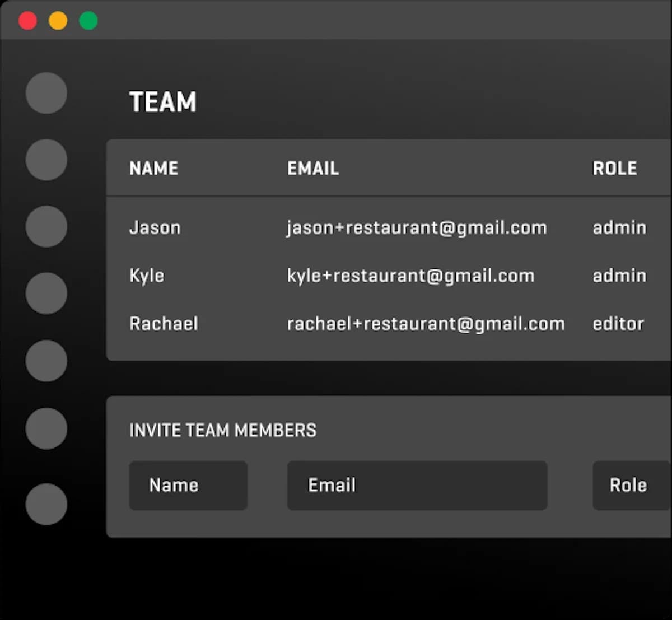This screenshot has width=672, height=620.
Task: Select the name cell Jason
Action: (155, 227)
